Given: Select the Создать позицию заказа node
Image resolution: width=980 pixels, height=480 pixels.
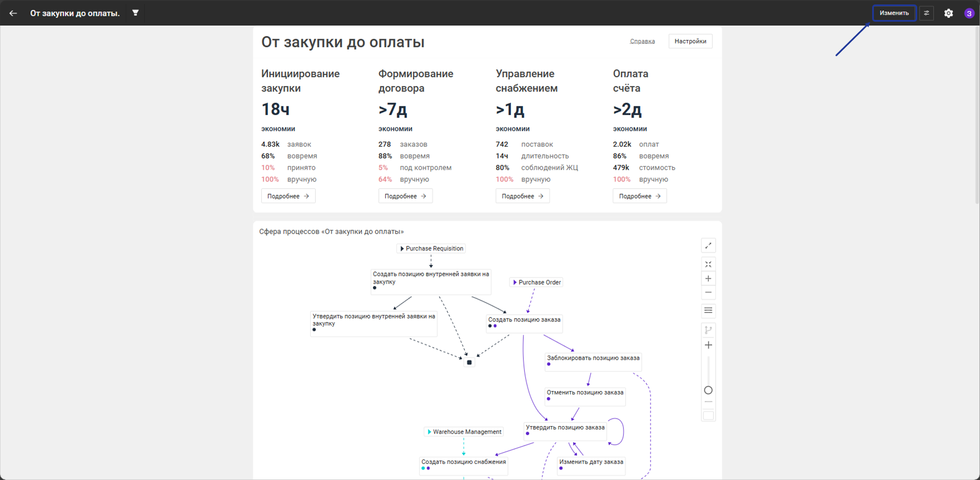Looking at the screenshot, I should pyautogui.click(x=524, y=323).
